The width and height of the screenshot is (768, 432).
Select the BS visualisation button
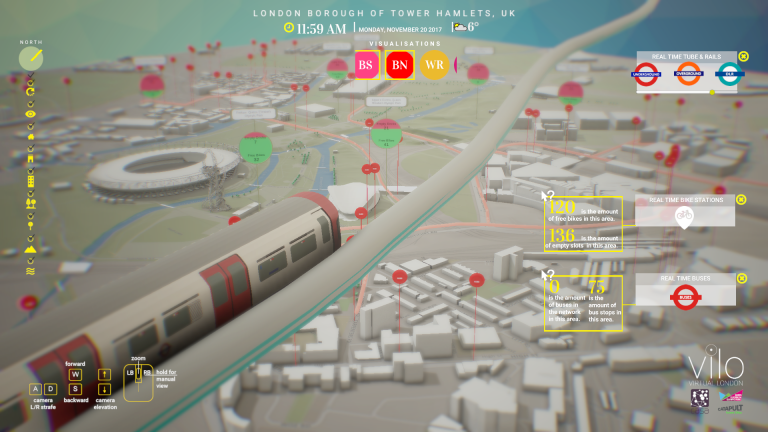[366, 66]
